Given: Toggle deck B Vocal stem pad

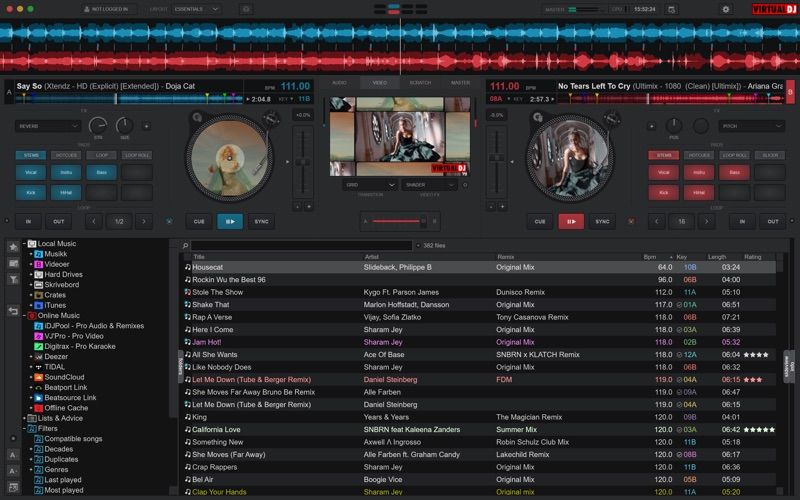Looking at the screenshot, I should (x=663, y=172).
